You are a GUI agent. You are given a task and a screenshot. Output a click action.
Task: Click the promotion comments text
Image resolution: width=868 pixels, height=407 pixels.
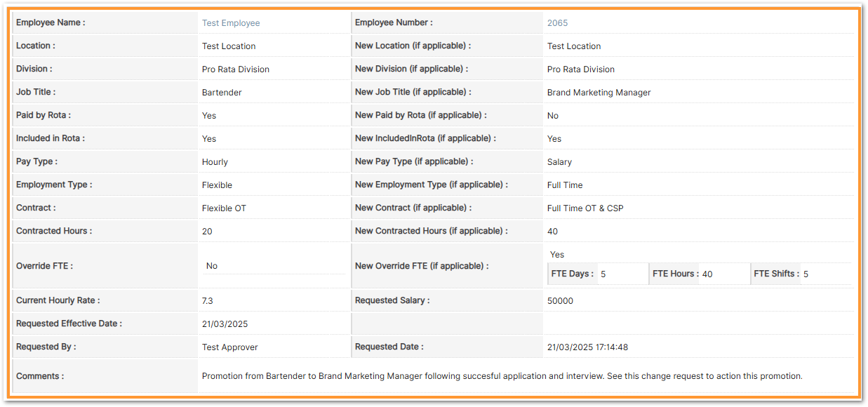pos(502,376)
